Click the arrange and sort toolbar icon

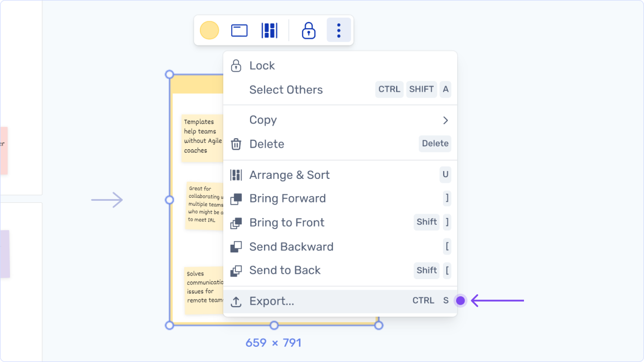(269, 30)
